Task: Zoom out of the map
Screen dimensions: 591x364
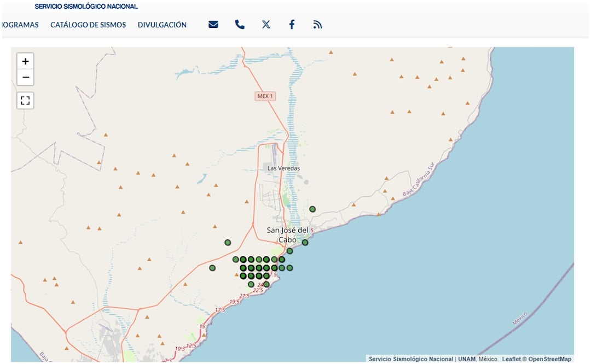Action: pos(25,78)
